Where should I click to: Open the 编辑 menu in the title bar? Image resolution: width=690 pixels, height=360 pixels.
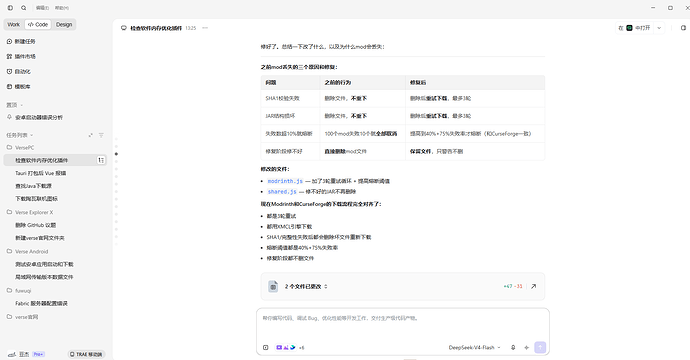pos(42,8)
